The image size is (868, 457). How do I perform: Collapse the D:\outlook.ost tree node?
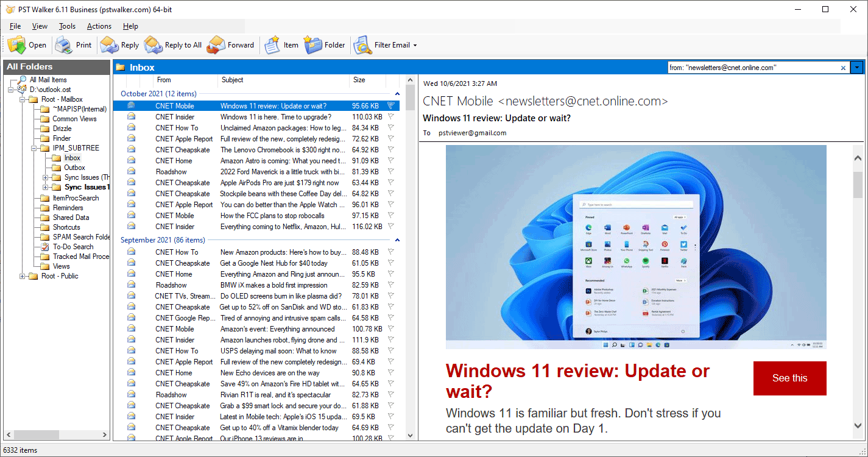12,90
